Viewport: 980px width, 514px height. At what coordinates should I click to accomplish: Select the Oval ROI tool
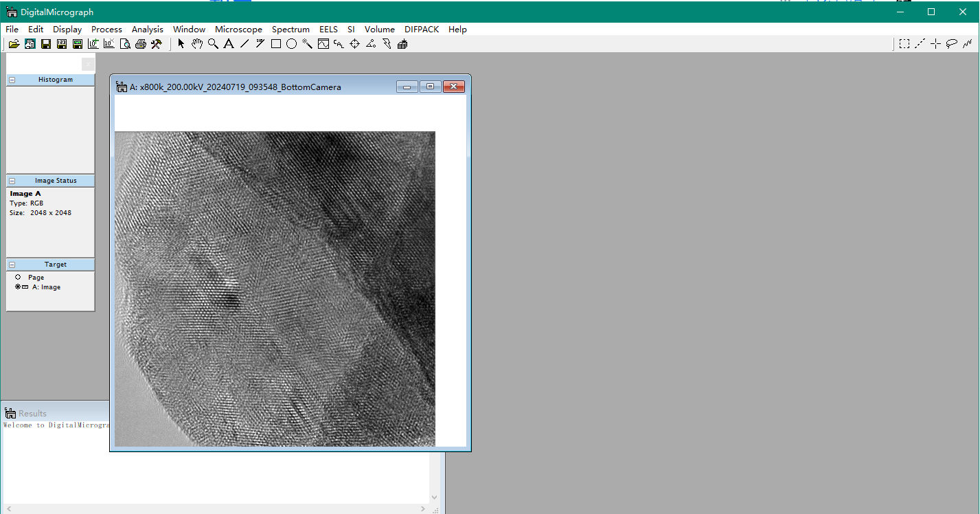pyautogui.click(x=291, y=43)
